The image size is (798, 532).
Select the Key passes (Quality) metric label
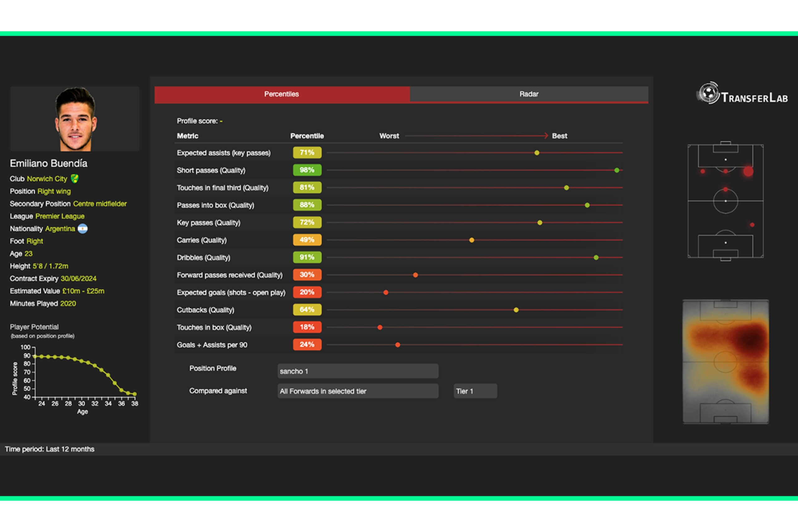(x=209, y=223)
